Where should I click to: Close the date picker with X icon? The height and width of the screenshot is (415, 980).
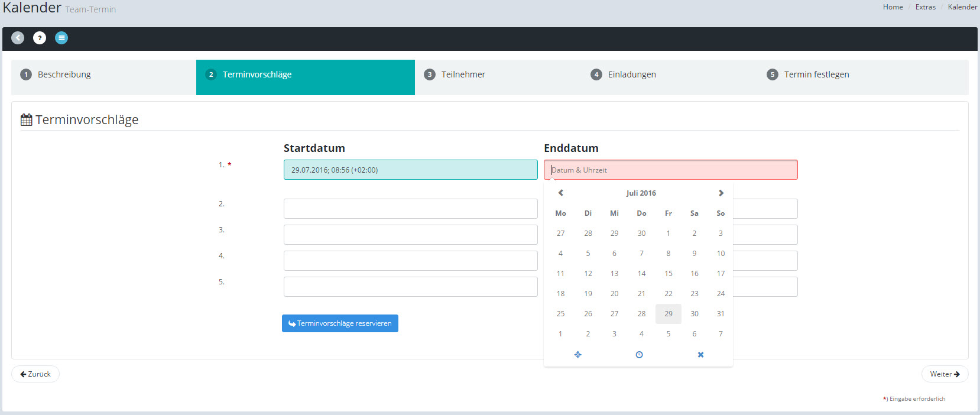(x=700, y=355)
